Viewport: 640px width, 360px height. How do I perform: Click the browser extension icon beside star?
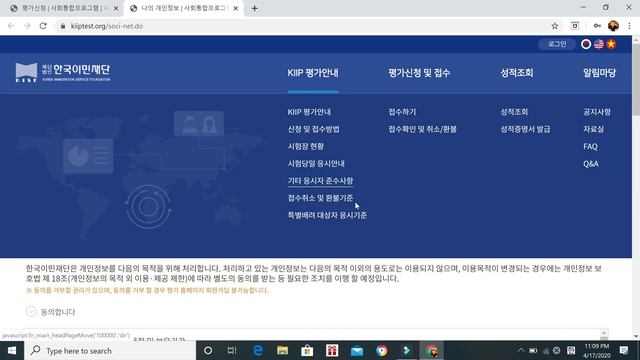575,26
